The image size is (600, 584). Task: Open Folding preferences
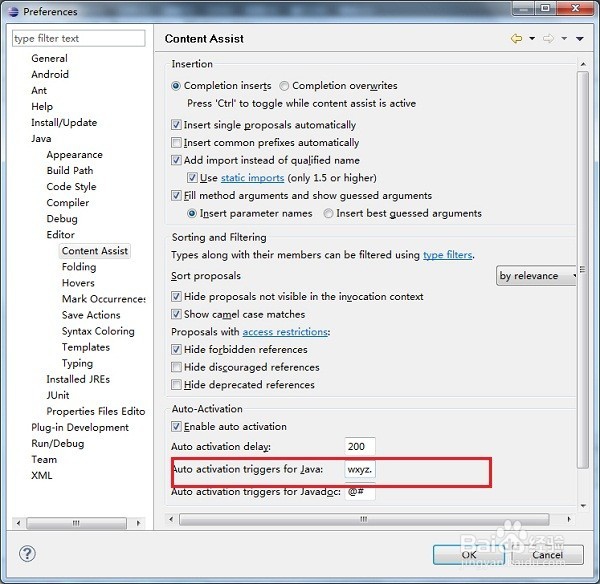pyautogui.click(x=79, y=267)
